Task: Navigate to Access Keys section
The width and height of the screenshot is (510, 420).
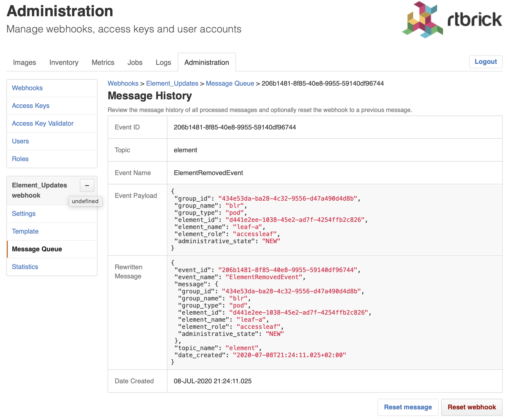Action: [x=30, y=106]
